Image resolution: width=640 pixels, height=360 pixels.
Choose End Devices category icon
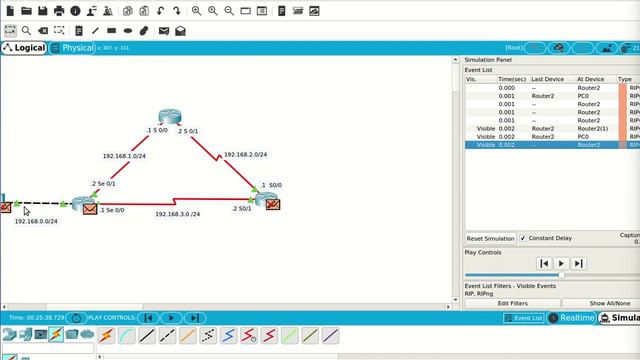[x=25, y=335]
